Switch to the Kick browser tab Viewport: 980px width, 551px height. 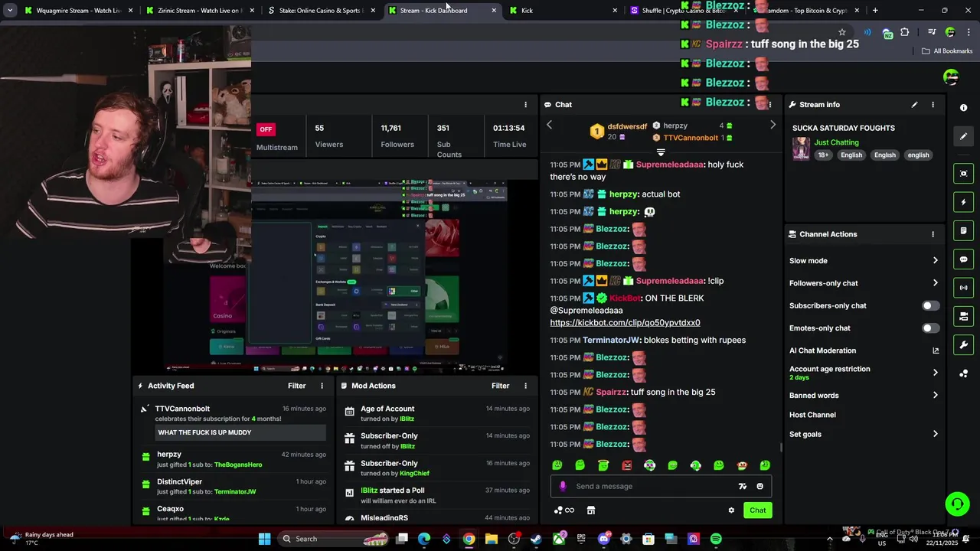(x=563, y=11)
